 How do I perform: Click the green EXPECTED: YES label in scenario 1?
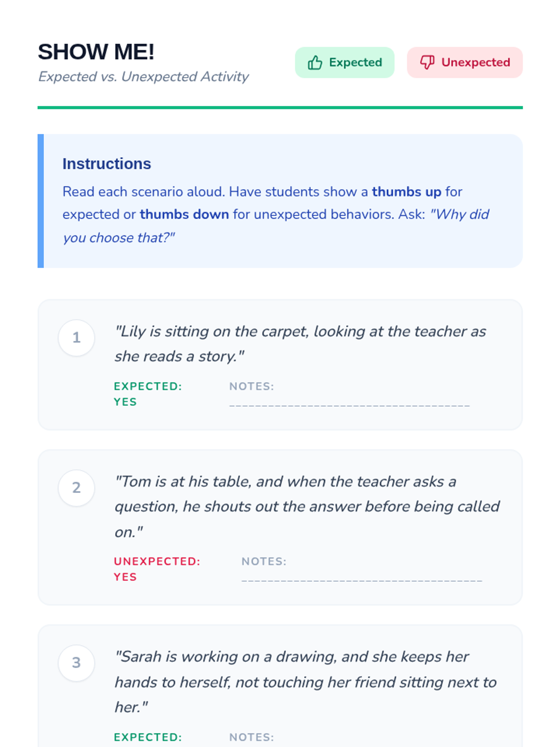click(x=147, y=394)
